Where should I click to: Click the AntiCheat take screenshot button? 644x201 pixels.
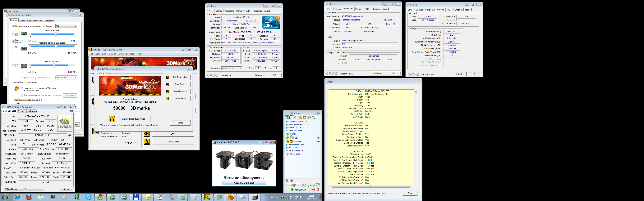pyautogui.click(x=244, y=183)
